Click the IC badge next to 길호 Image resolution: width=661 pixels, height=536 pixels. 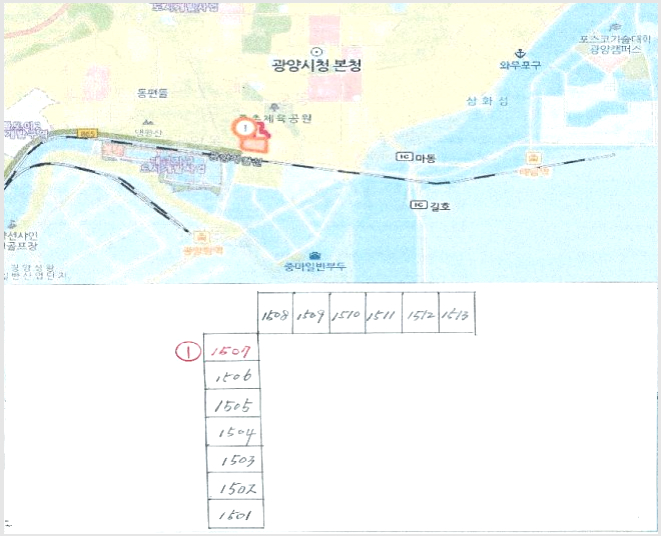pyautogui.click(x=419, y=205)
